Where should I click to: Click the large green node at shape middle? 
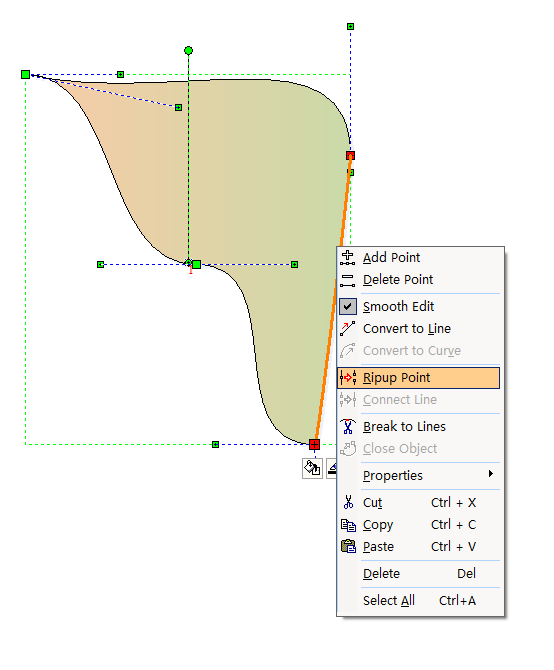coord(196,264)
